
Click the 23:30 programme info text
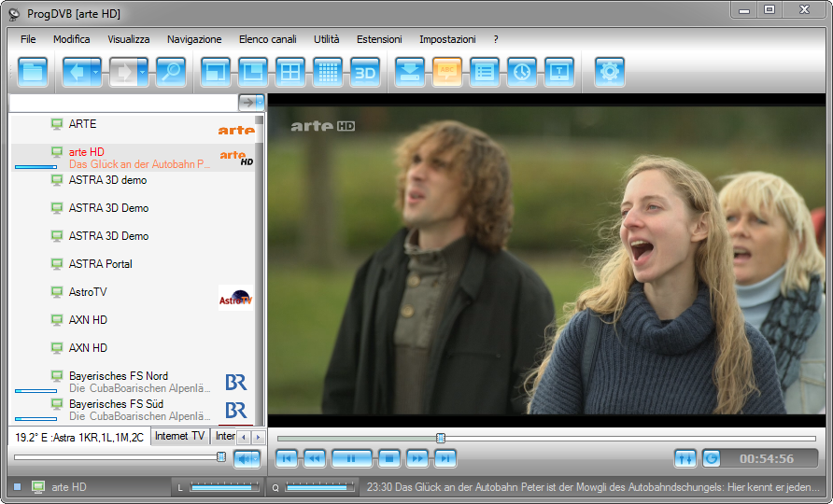click(x=593, y=487)
